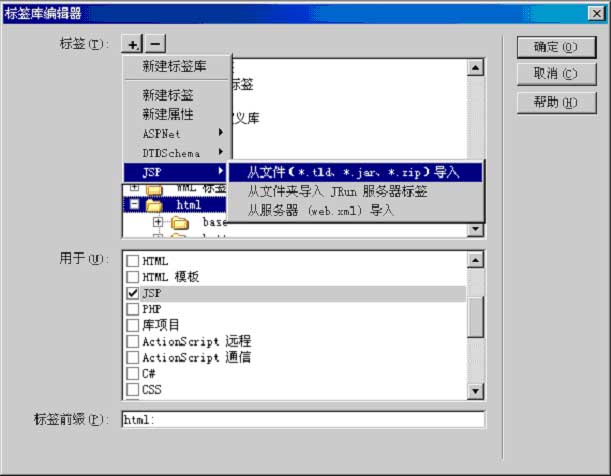The width and height of the screenshot is (611, 476).
Task: Check the CSS checkbox
Action: point(133,389)
